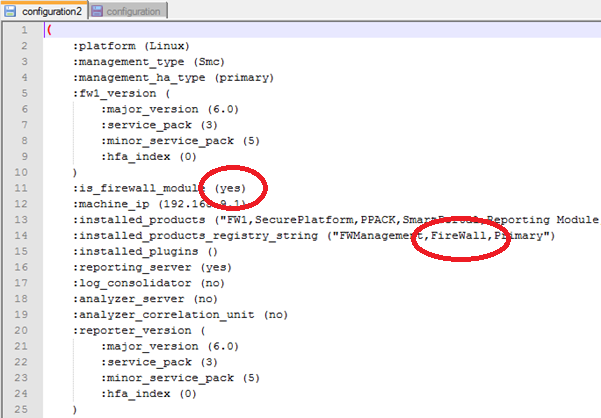Image resolution: width=601 pixels, height=418 pixels.
Task: Click ':installed_products' on line 13
Action: coord(139,220)
